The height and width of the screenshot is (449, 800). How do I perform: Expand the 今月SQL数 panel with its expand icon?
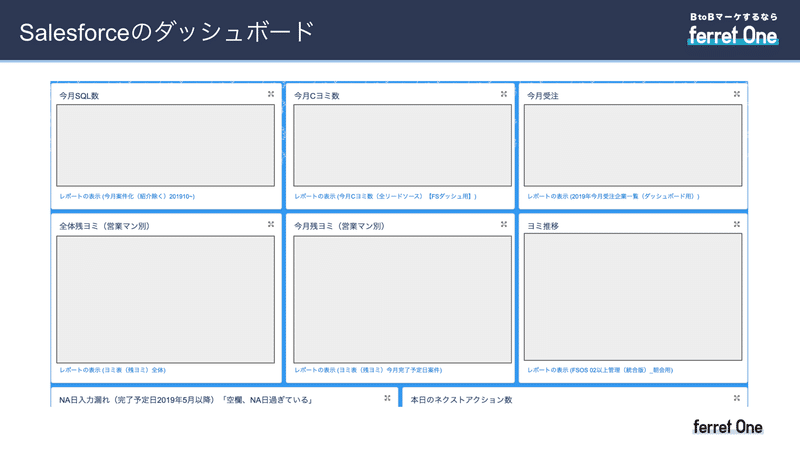271,94
